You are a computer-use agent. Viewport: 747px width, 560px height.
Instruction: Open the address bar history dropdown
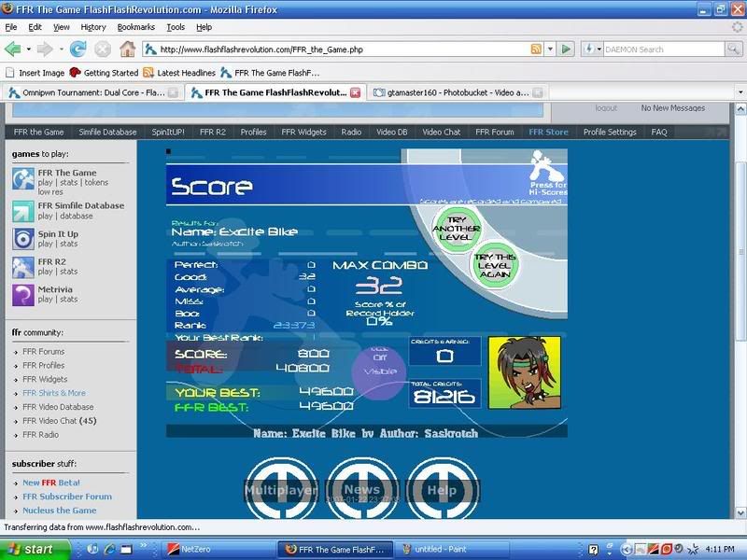pyautogui.click(x=551, y=49)
